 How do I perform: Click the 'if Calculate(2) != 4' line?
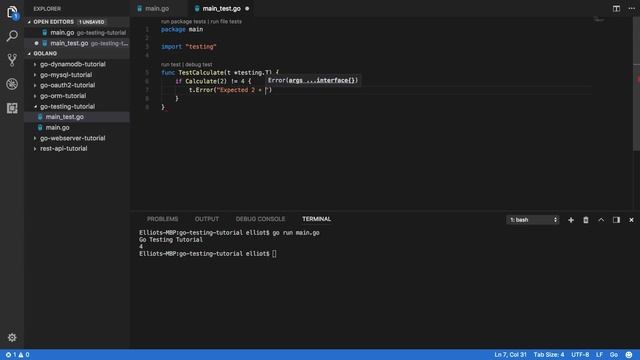click(213, 81)
